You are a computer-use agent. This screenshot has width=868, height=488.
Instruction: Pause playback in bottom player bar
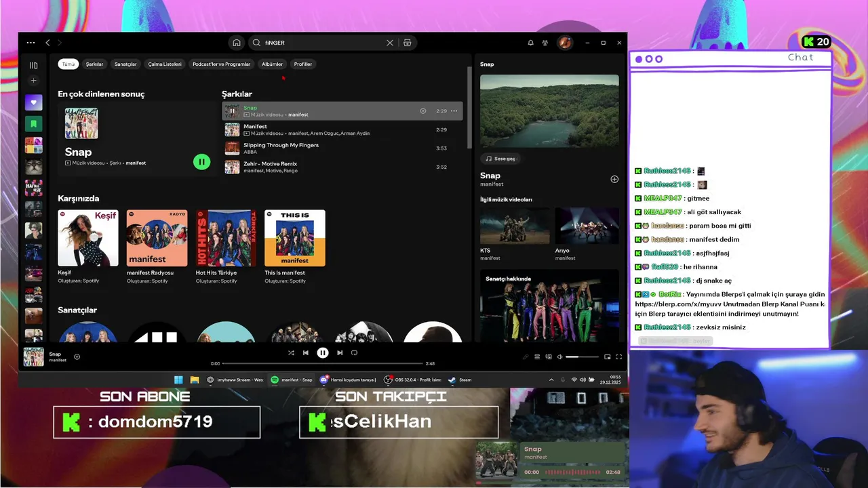tap(323, 352)
